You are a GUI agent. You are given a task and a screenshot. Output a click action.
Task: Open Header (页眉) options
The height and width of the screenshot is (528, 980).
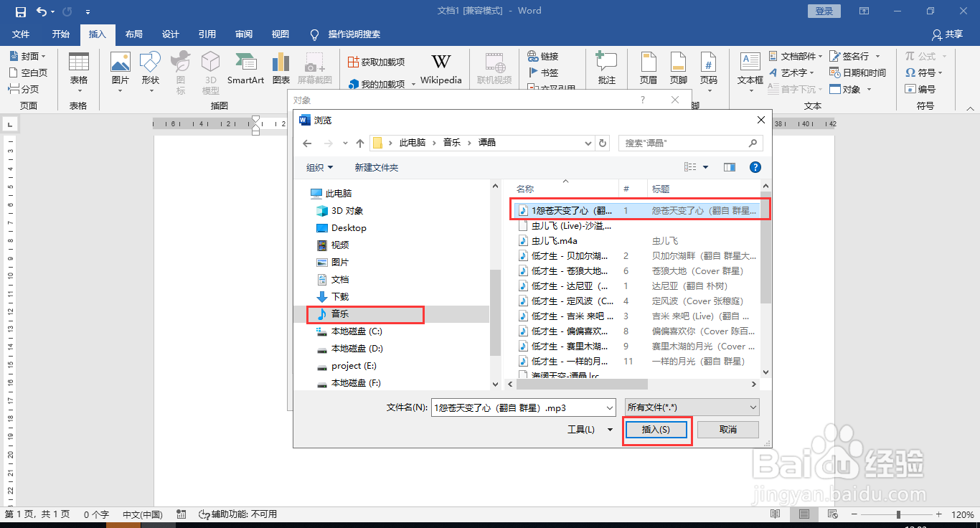pos(649,69)
